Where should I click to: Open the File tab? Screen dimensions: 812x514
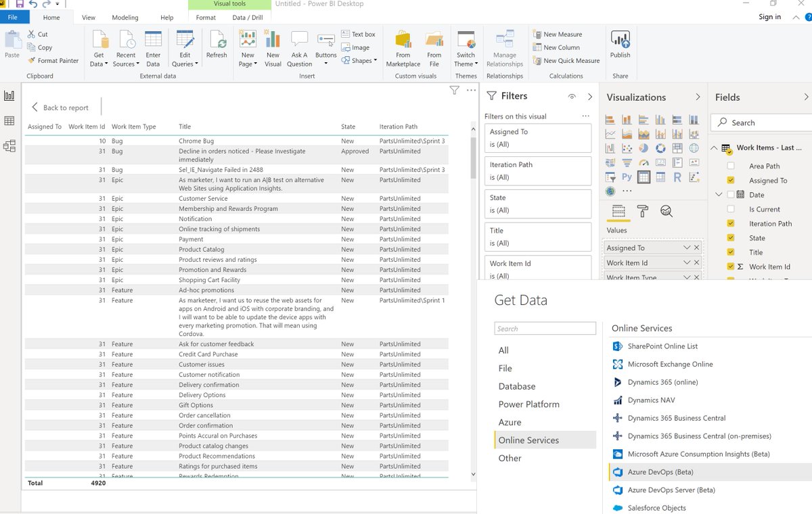click(13, 18)
